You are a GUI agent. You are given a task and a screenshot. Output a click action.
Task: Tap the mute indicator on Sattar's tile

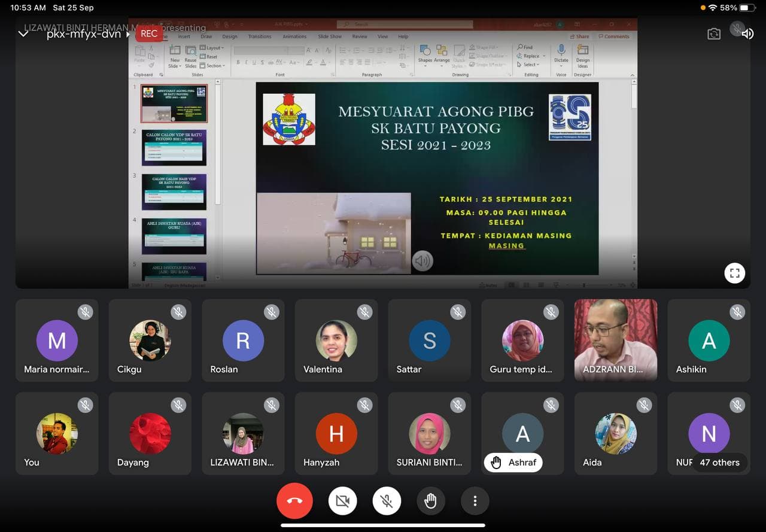[x=458, y=312]
